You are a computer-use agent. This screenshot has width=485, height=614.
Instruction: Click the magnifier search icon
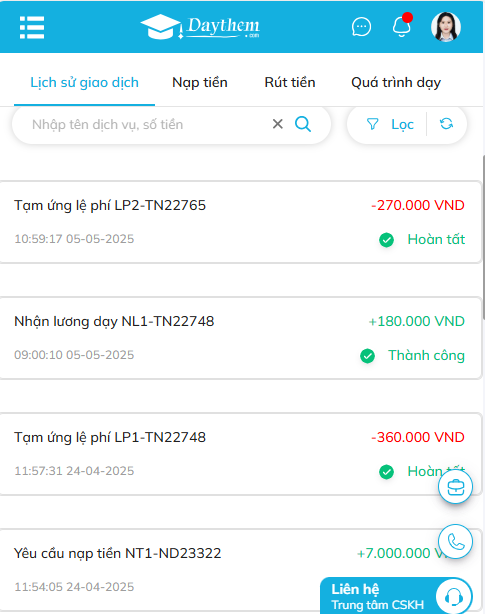(303, 124)
